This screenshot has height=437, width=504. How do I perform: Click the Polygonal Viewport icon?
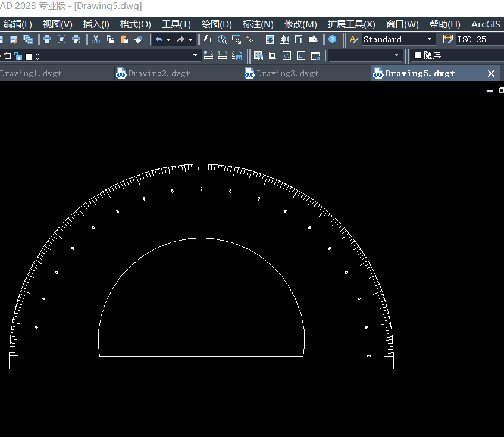pyautogui.click(x=287, y=55)
